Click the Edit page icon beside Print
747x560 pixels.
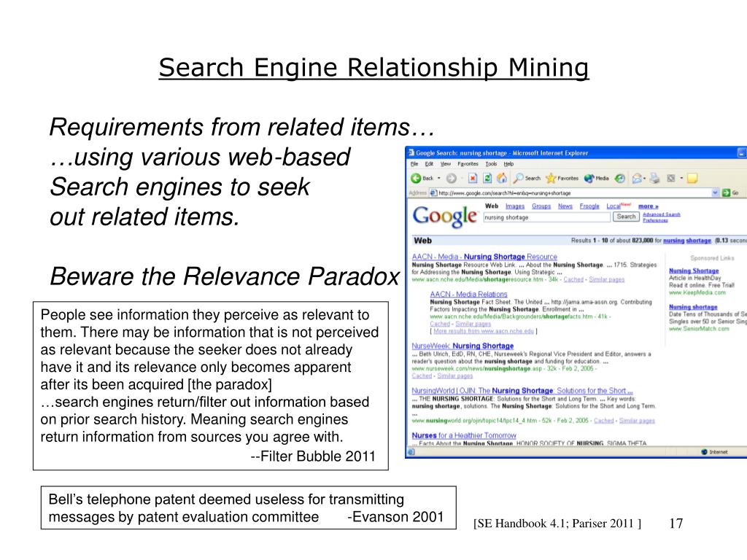671,178
